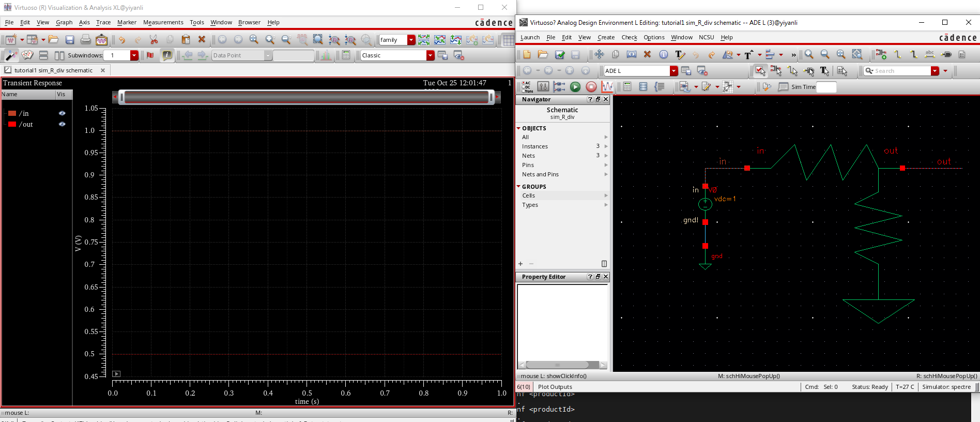Click histogram bar chart icon
This screenshot has height=422, width=980.
tap(326, 55)
